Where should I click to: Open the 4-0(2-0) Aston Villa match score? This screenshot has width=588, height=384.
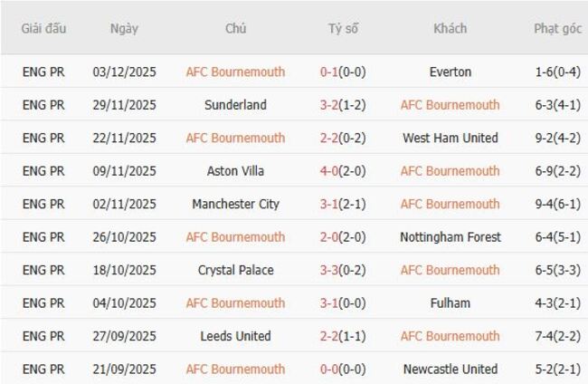(x=343, y=171)
